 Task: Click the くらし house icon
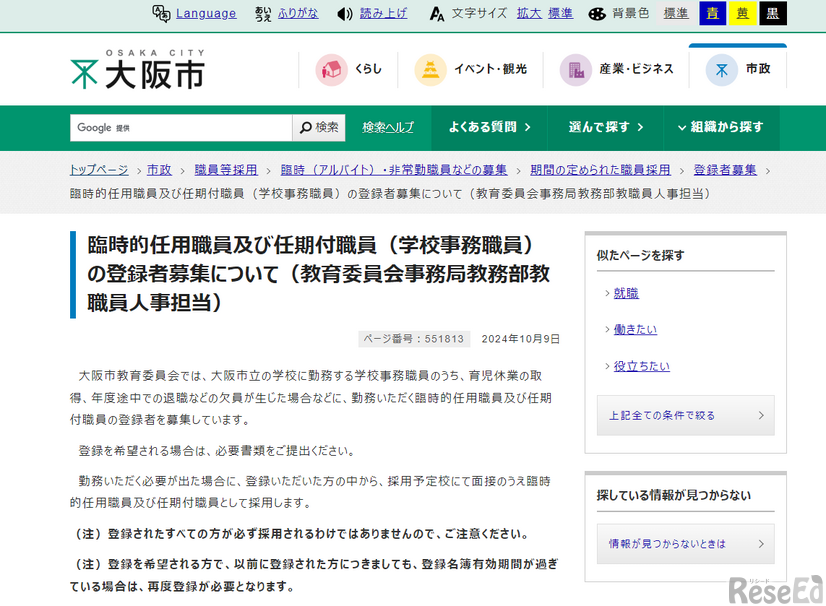331,70
